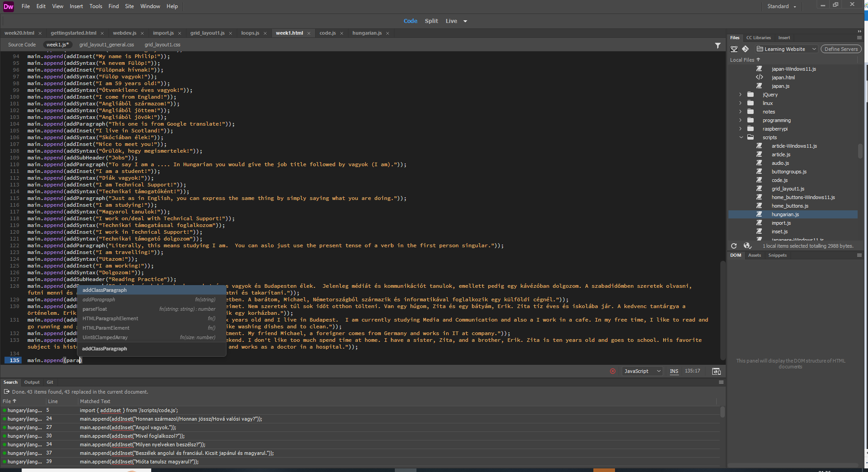The image size is (868, 472).
Task: Click search result on line 24
Action: tap(360, 419)
